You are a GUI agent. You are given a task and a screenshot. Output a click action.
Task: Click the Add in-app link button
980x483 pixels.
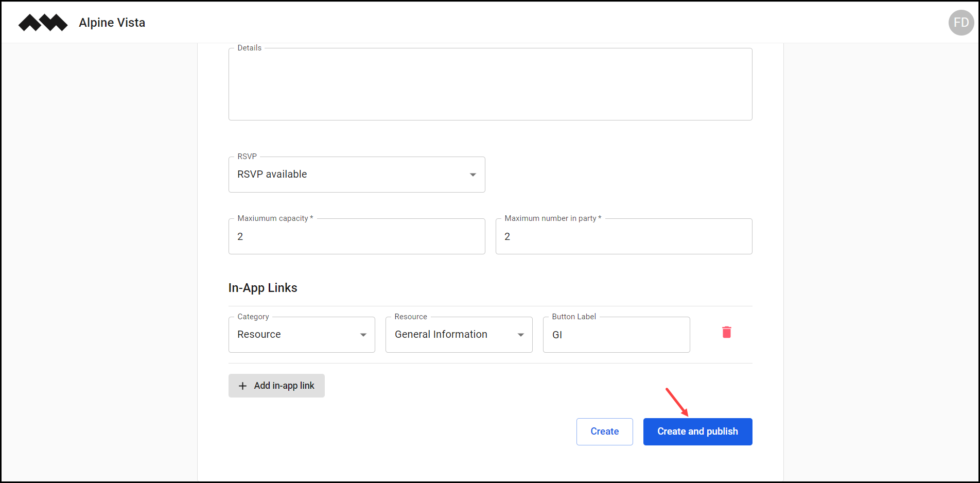tap(276, 385)
